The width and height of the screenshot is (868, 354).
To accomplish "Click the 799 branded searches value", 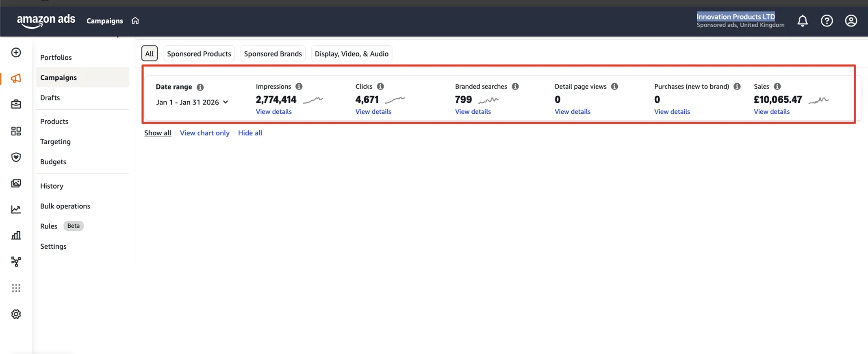I will click(x=463, y=100).
